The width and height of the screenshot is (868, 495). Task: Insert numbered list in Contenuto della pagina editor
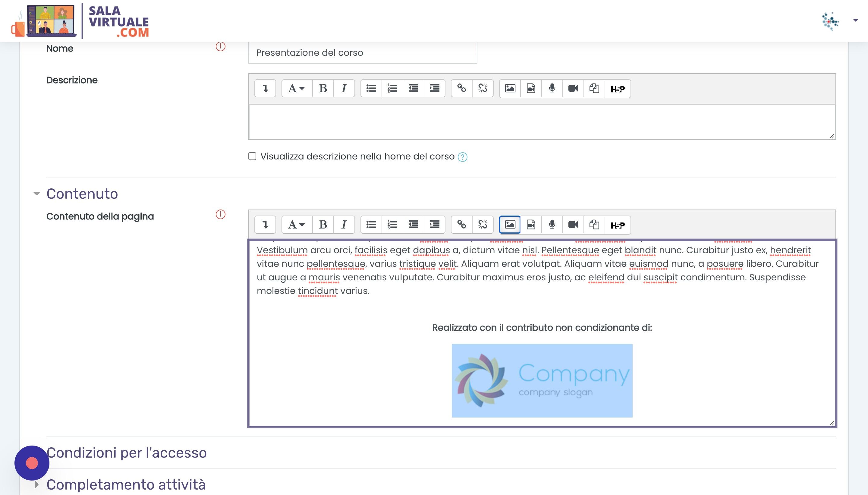coord(392,224)
